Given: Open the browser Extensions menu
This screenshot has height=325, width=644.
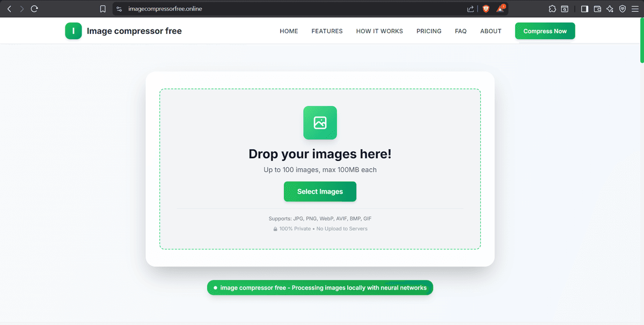Looking at the screenshot, I should coord(552,9).
